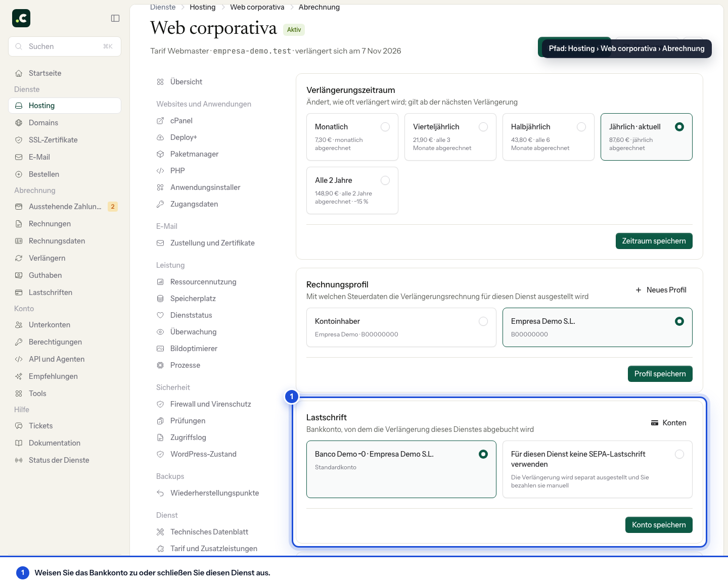
Task: Click the Konten card icon in Lastschrift
Action: (x=655, y=423)
